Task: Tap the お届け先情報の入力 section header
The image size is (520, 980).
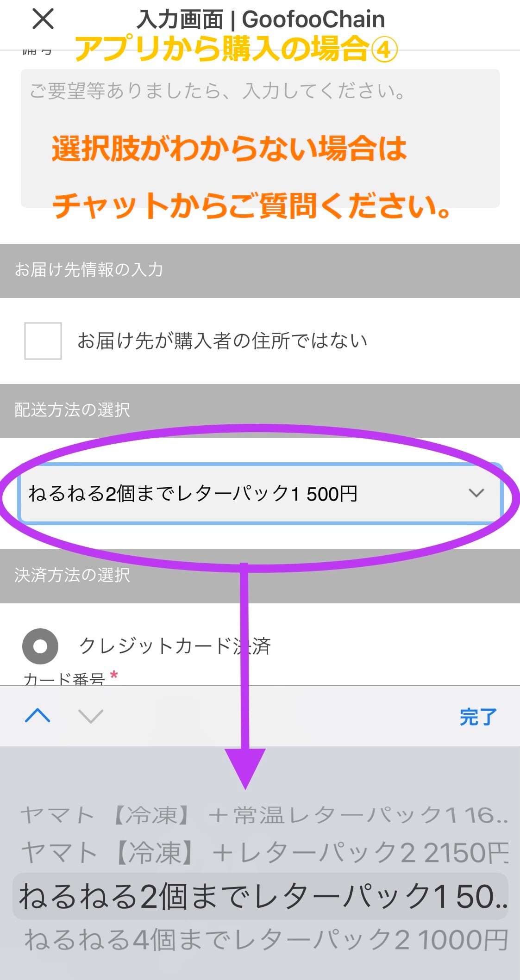Action: (x=89, y=270)
